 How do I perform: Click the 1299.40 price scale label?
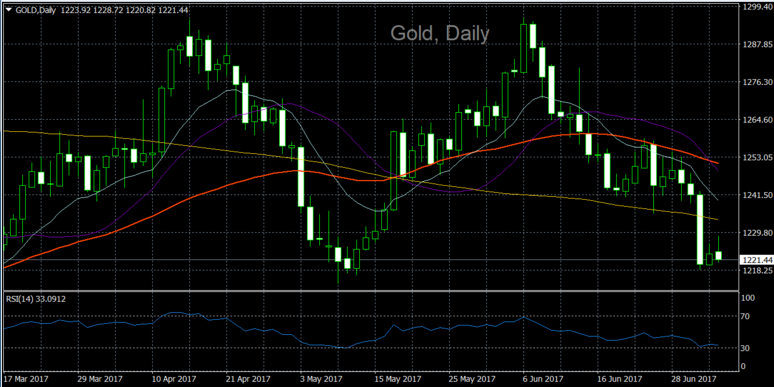point(757,6)
